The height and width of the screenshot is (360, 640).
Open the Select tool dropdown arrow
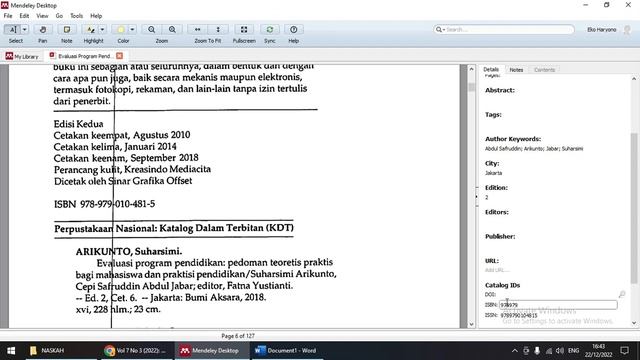click(x=24, y=29)
